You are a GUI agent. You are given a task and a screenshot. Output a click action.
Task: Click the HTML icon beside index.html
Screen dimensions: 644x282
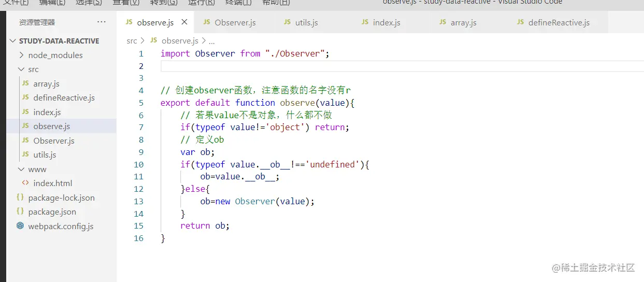coord(25,183)
